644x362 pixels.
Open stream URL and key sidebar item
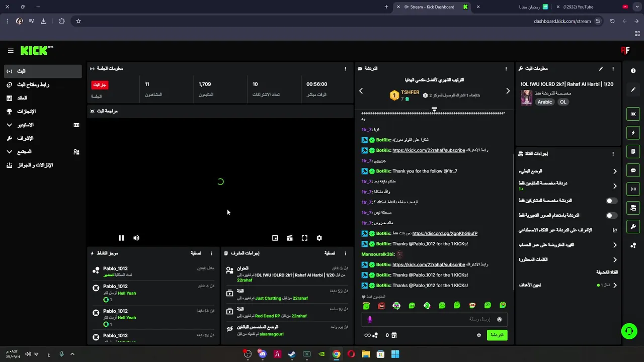click(x=43, y=85)
